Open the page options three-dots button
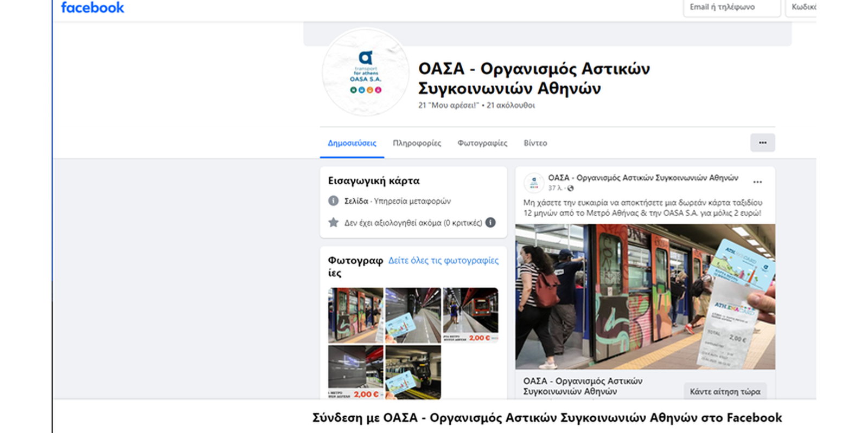868x433 pixels. point(762,143)
